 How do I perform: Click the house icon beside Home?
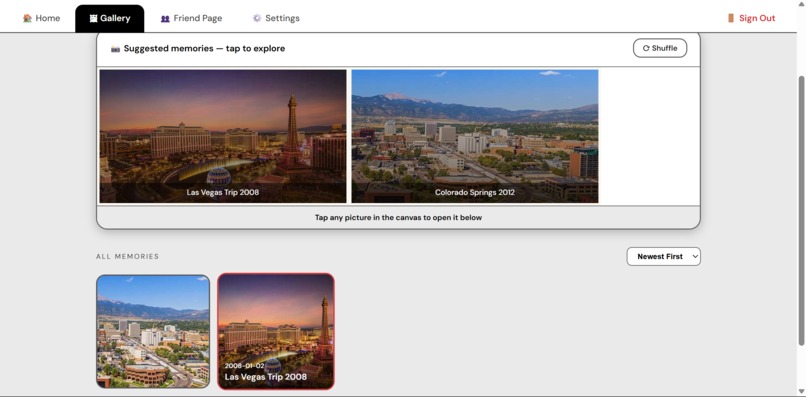pyautogui.click(x=27, y=18)
